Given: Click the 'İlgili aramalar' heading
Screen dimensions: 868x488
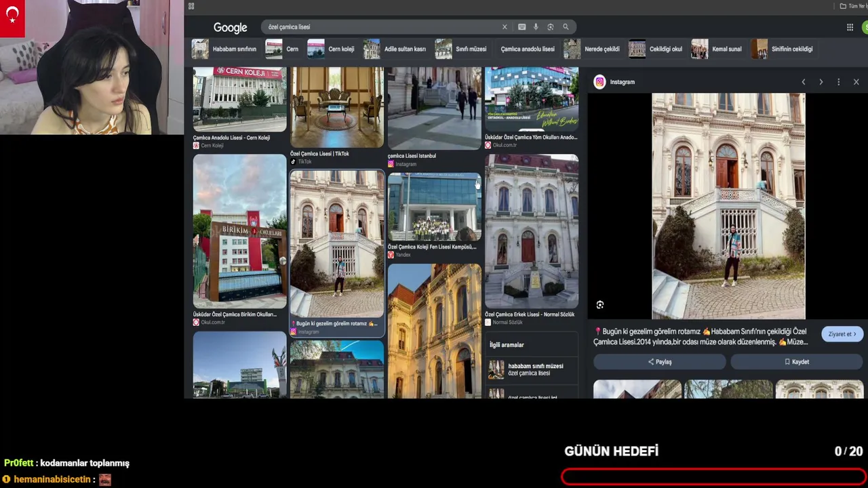Looking at the screenshot, I should pos(507,345).
